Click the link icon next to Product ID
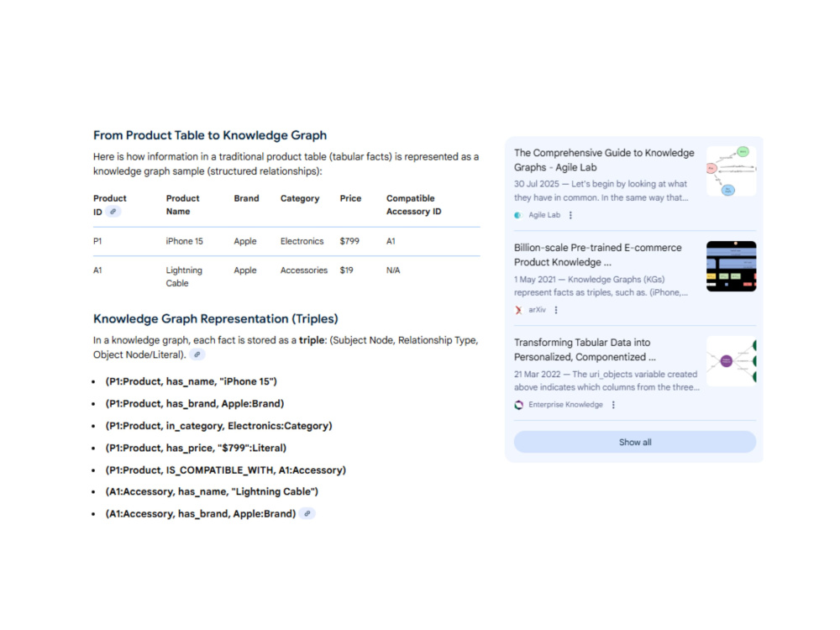 (113, 212)
